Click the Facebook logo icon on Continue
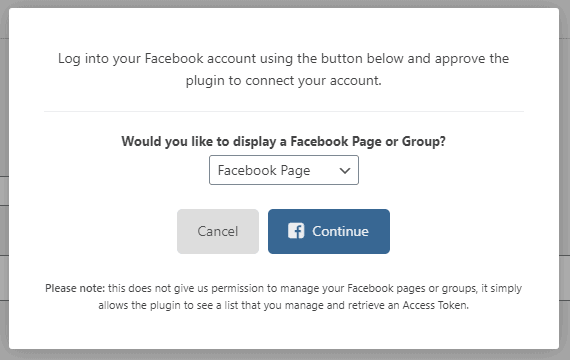This screenshot has width=570, height=360. point(296,231)
